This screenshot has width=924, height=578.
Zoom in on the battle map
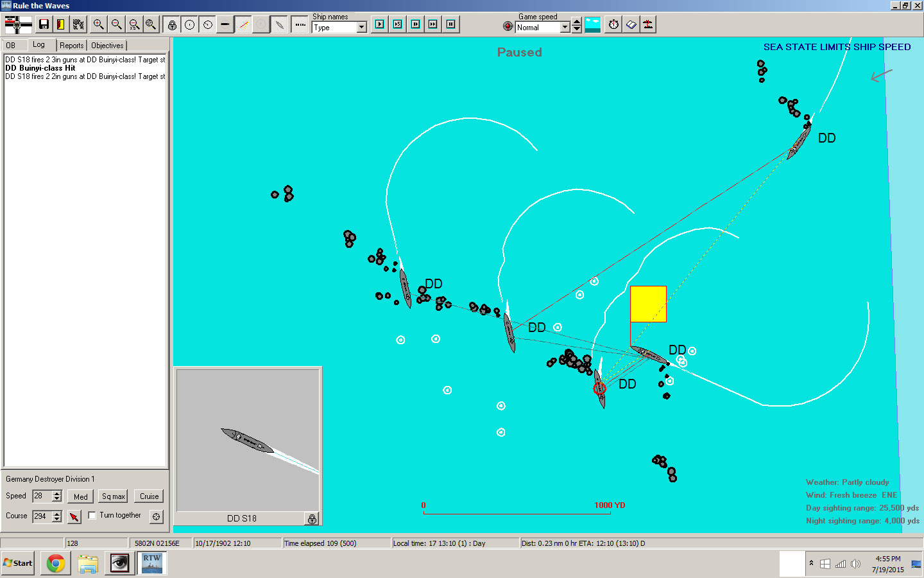click(x=98, y=24)
